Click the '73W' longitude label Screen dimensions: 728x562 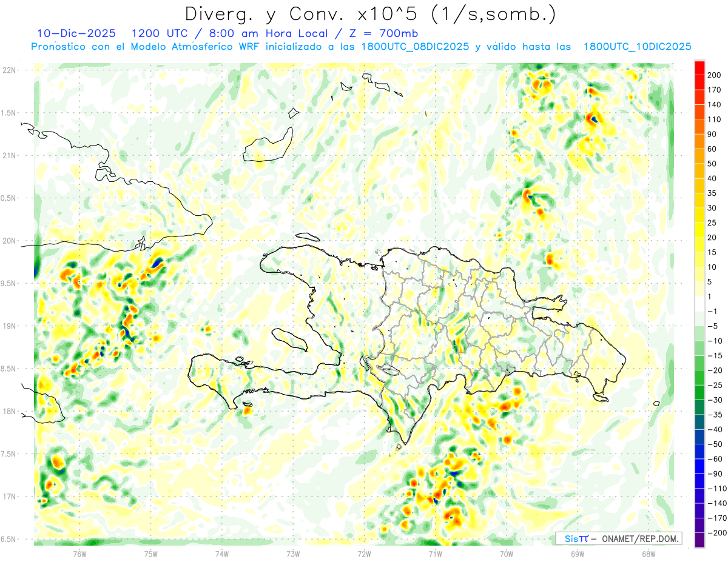point(293,553)
